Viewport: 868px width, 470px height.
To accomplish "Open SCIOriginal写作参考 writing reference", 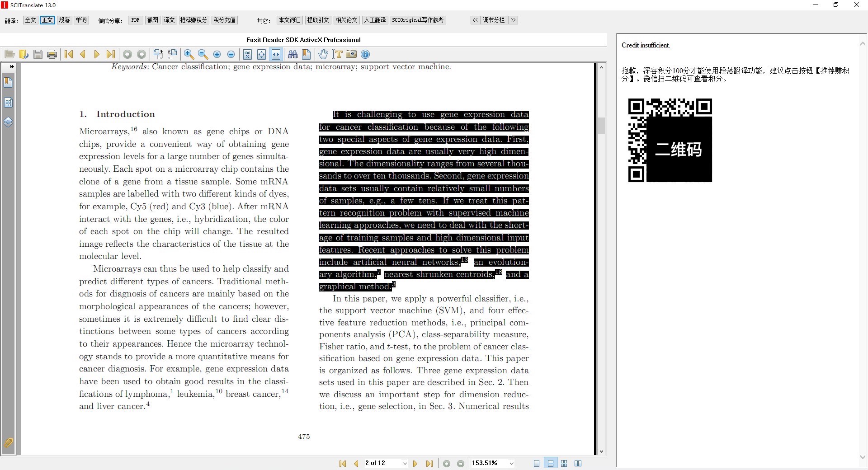I will pos(418,20).
